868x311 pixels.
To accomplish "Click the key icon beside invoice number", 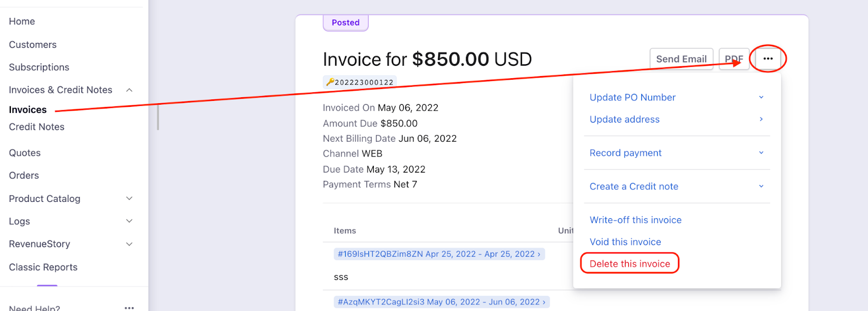I will tap(330, 82).
